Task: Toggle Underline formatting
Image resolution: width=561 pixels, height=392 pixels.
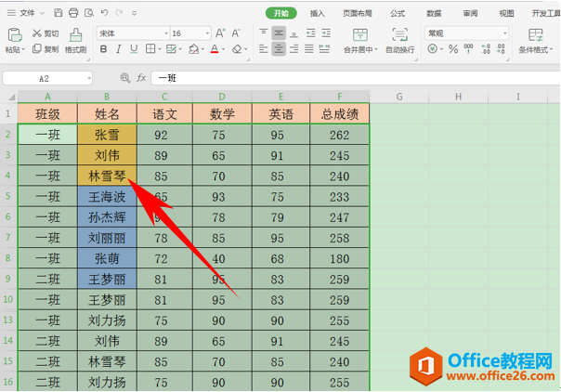Action: [x=134, y=49]
